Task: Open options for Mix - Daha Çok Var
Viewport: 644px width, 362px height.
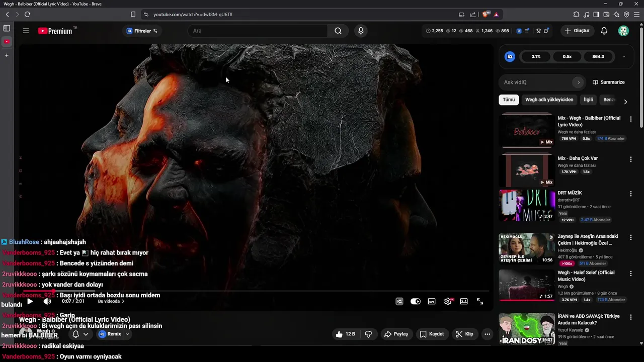Action: 631,159
